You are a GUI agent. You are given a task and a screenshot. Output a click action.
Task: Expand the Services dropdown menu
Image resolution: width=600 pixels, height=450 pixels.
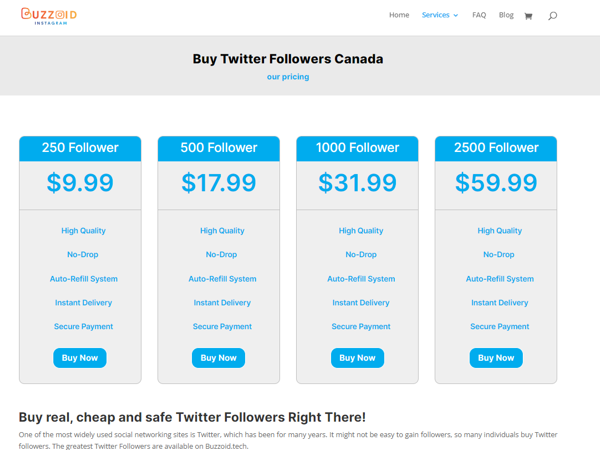point(439,15)
